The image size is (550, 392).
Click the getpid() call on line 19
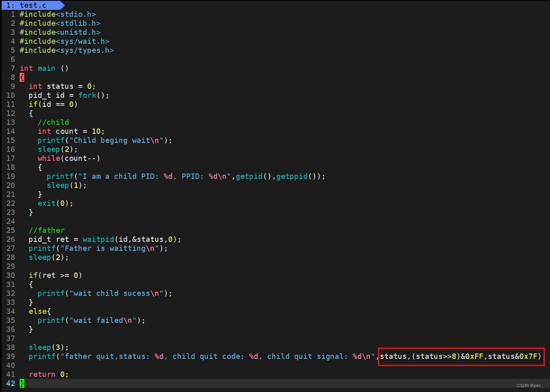point(254,176)
